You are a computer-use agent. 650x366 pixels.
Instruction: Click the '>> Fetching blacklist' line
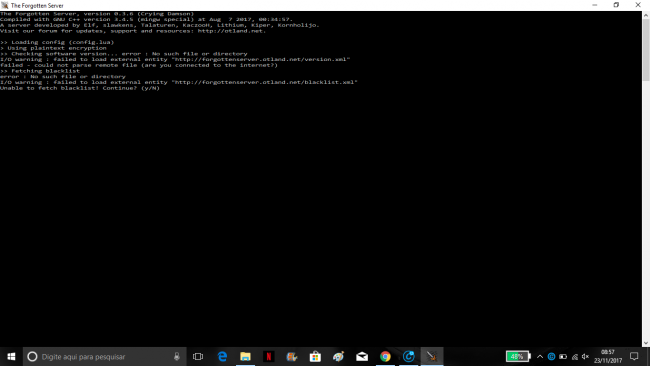coord(40,71)
